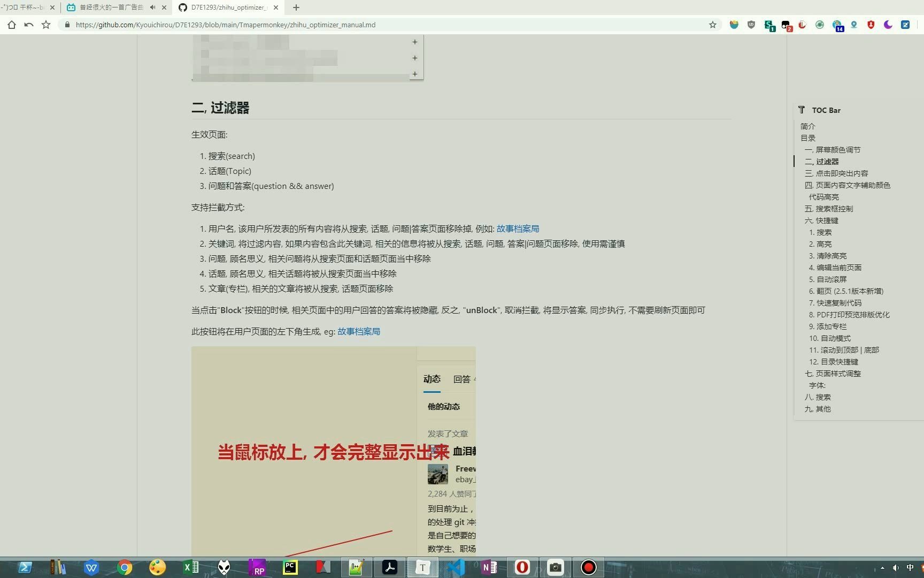
Task: Go to 12. 目录快捷键 in TOC
Action: pos(834,362)
